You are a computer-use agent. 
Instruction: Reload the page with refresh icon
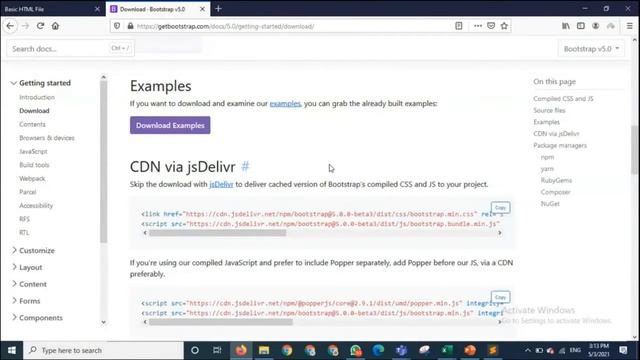(x=40, y=26)
